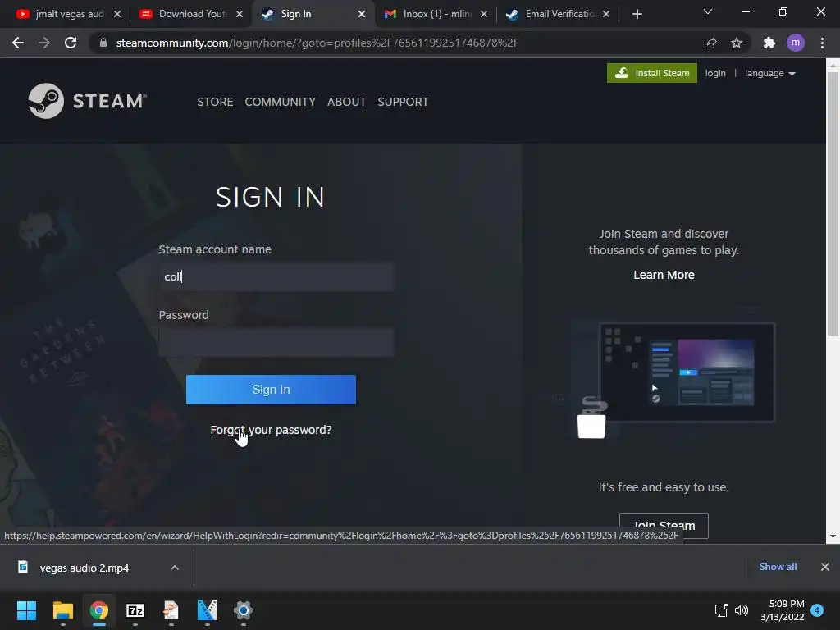Click the Steam logo in page header

(x=87, y=101)
